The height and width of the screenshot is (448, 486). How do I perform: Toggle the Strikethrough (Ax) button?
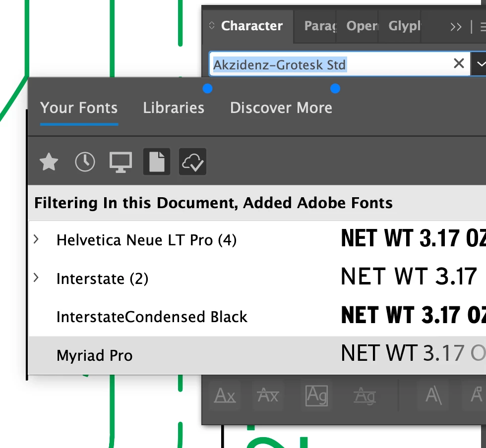(x=268, y=395)
